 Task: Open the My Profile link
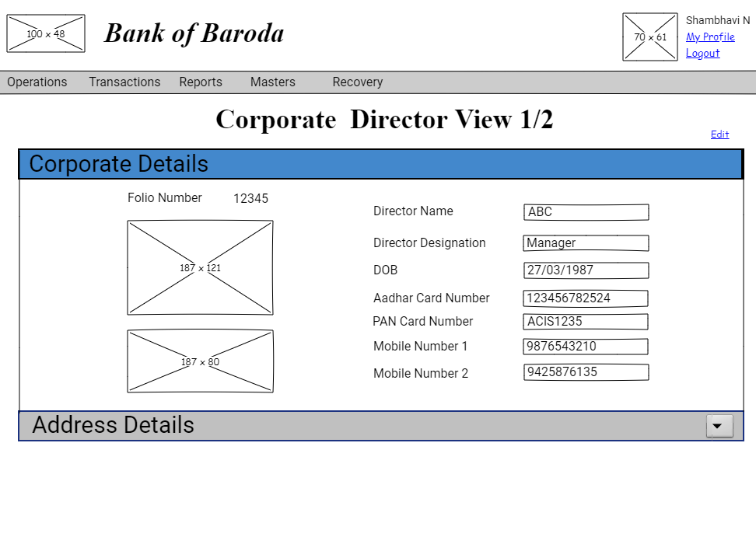[x=710, y=37]
